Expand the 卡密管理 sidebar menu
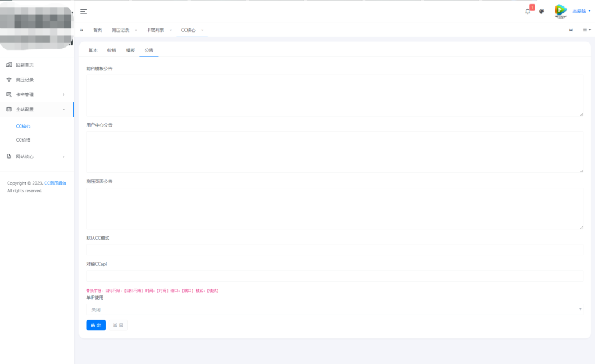The height and width of the screenshot is (364, 595). pyautogui.click(x=36, y=95)
